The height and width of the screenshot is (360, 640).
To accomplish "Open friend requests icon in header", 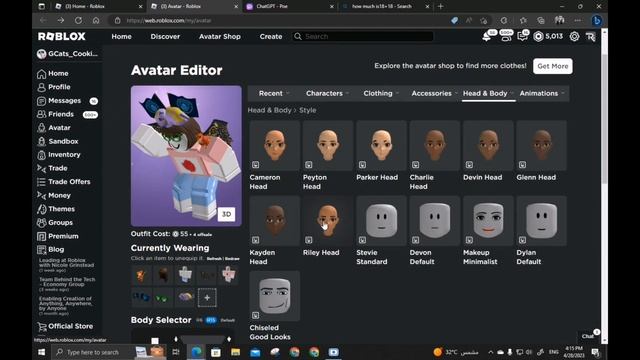I will point(505,37).
